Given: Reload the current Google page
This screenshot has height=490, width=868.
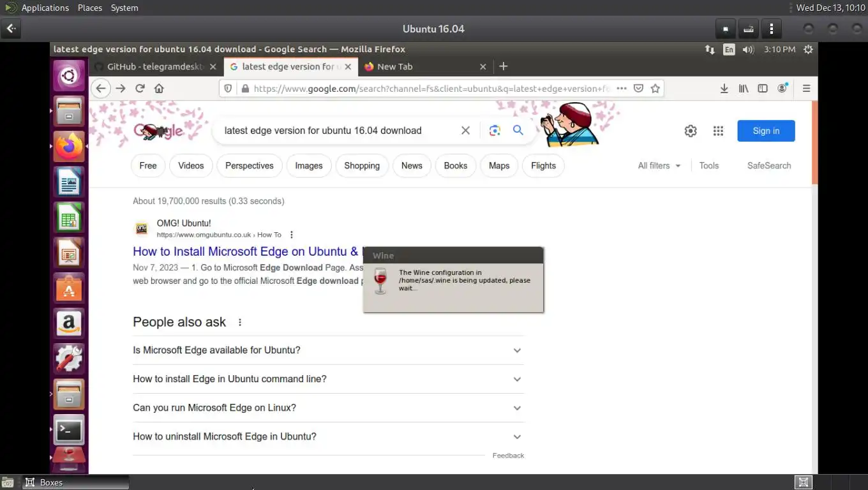Looking at the screenshot, I should (x=140, y=89).
